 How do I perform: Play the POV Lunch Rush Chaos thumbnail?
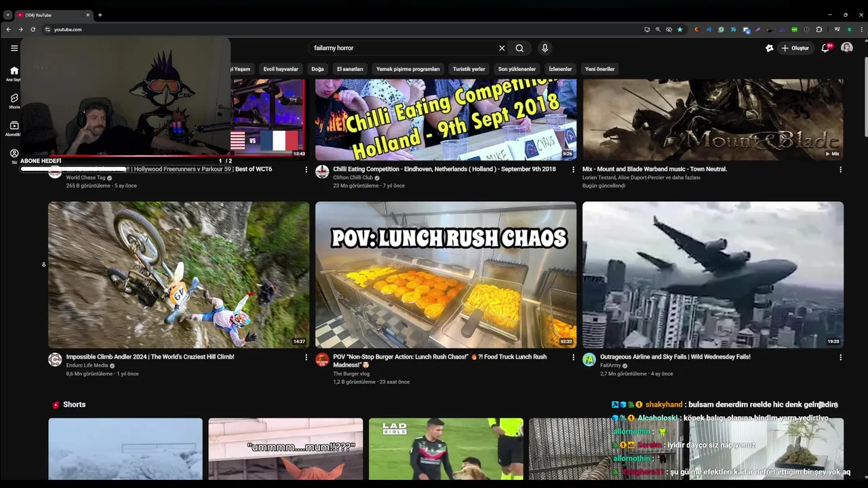[446, 274]
